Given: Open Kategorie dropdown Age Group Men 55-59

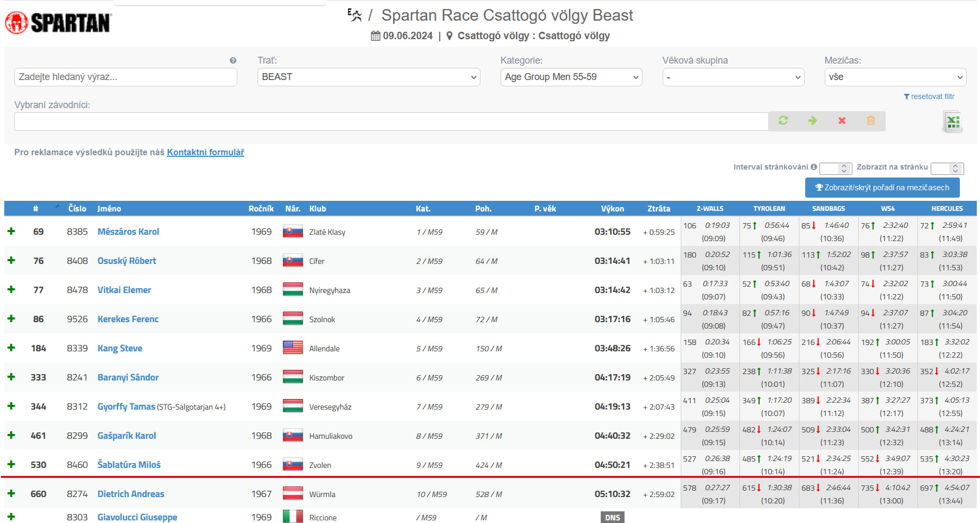Looking at the screenshot, I should [x=571, y=77].
